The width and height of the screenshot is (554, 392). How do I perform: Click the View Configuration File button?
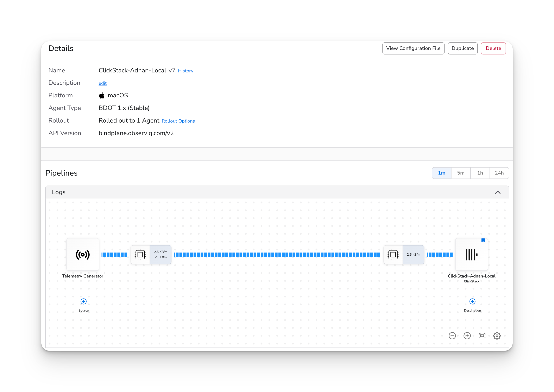413,48
